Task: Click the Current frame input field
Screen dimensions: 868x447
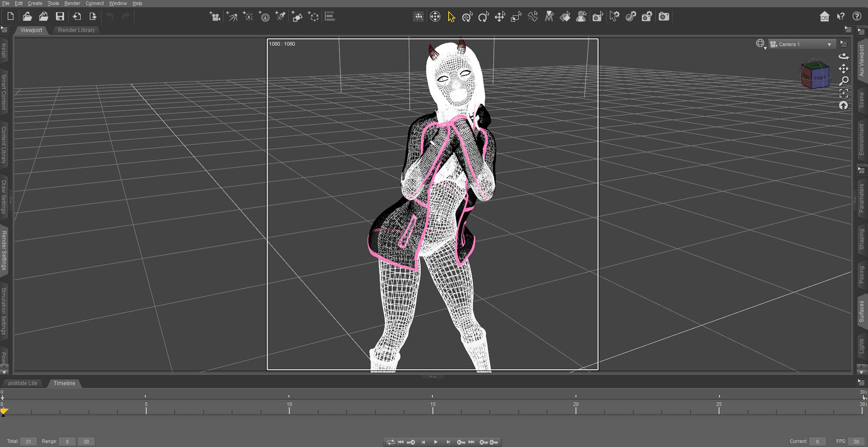Action: click(817, 442)
